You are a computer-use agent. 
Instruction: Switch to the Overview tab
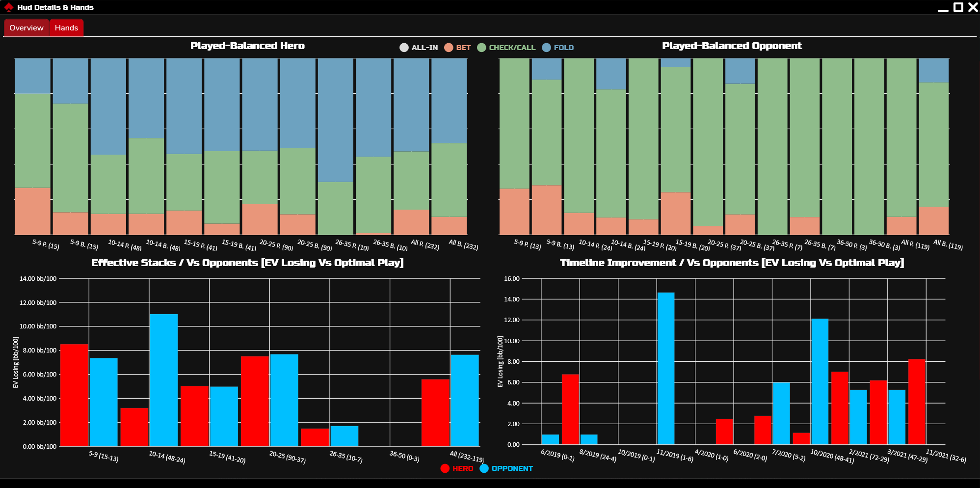pyautogui.click(x=26, y=28)
